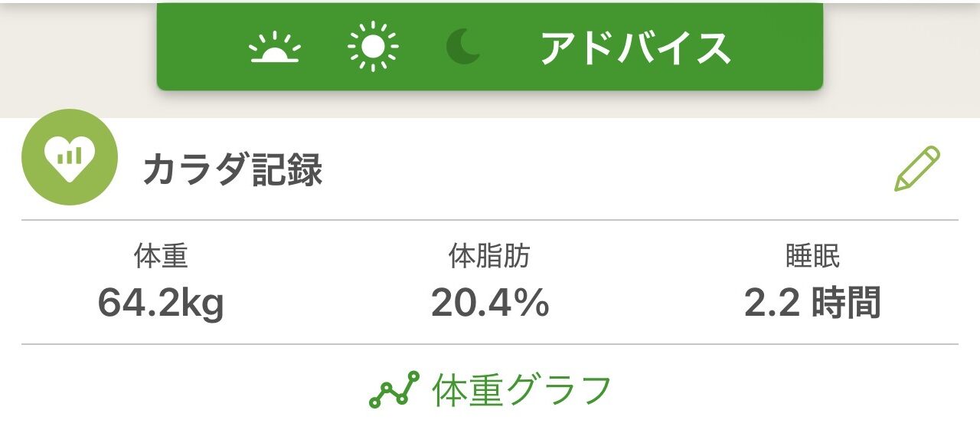Open the アドバイス advice text
Image resolution: width=980 pixels, height=430 pixels.
point(635,48)
